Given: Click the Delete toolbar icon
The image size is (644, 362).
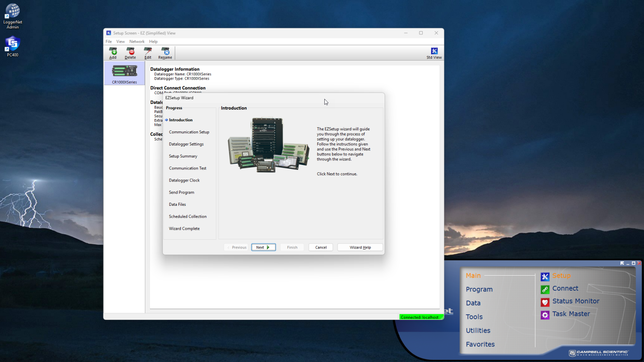Looking at the screenshot, I should [130, 53].
